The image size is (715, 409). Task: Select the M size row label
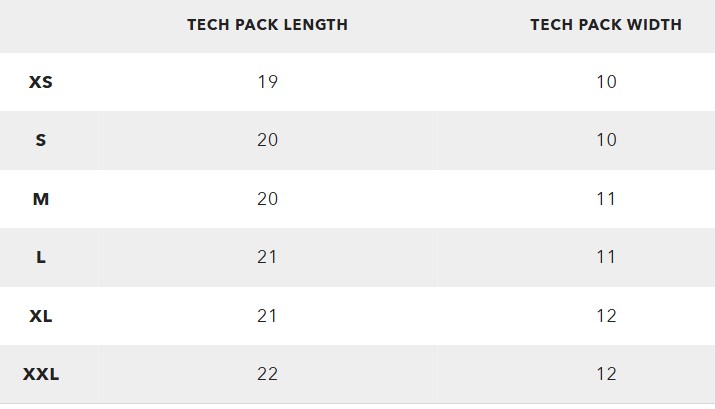(41, 199)
